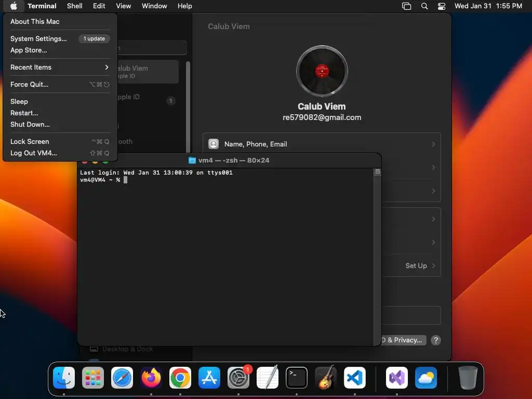Click the System Settings search field
This screenshot has width=532, height=399.
(x=152, y=48)
